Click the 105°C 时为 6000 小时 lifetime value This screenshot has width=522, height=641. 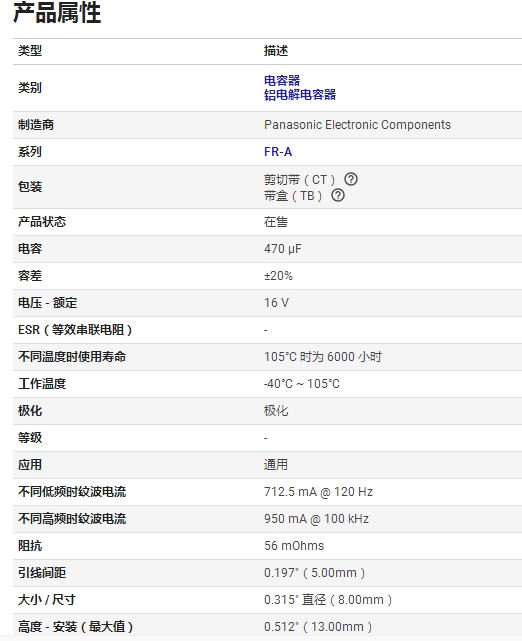click(323, 356)
